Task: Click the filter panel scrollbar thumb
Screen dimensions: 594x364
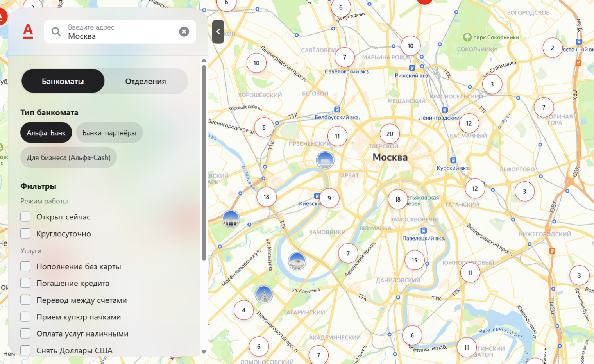Action: pos(204,162)
